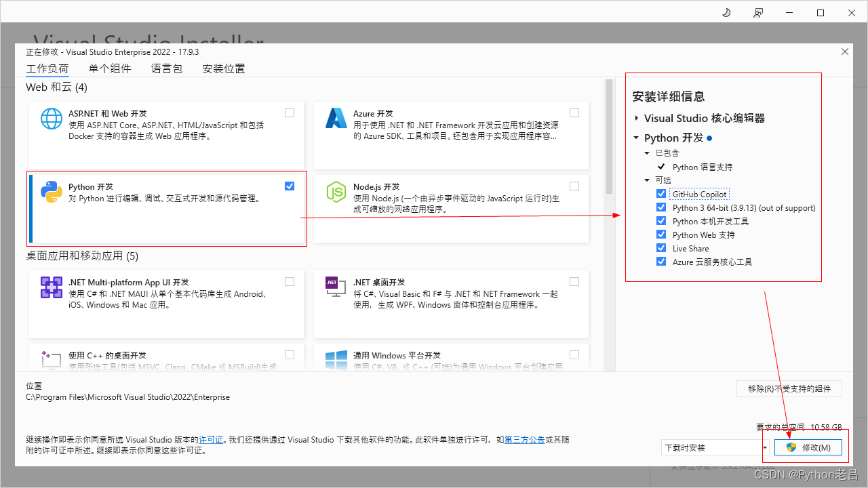Uncheck the GitHub Copilot optional component
The height and width of the screenshot is (488, 868).
[661, 193]
